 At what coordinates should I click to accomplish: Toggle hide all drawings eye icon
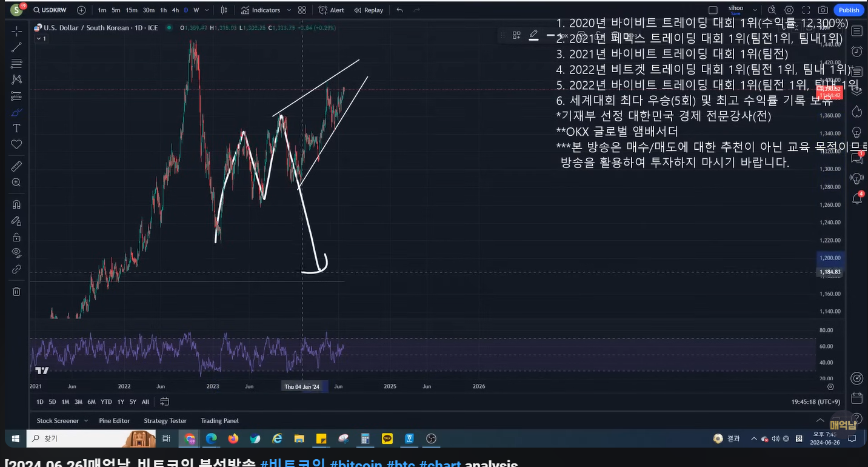pos(16,252)
